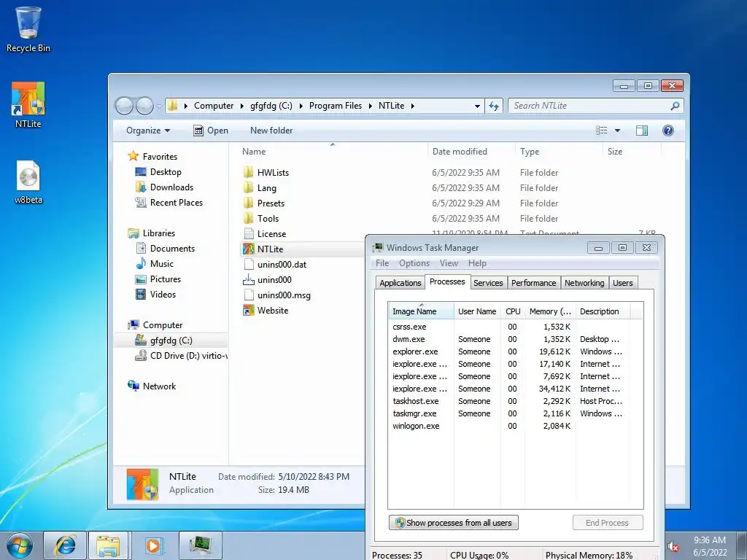Viewport: 747px width, 560px height.
Task: Open the Recycle Bin desktop icon
Action: (28, 28)
